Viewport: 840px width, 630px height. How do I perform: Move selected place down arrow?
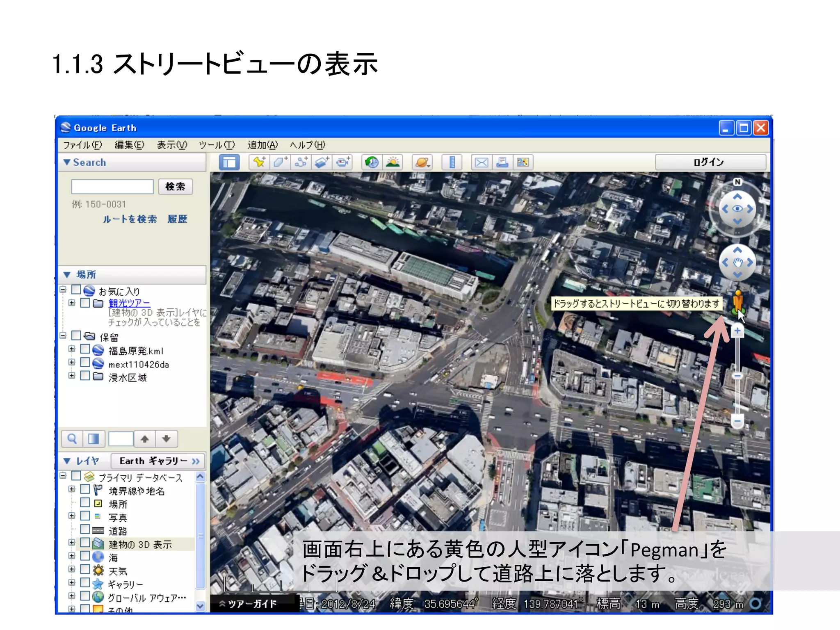166,439
